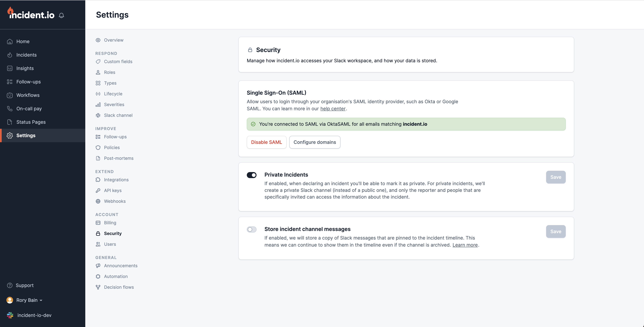Open the help center link
The image size is (644, 327).
(x=333, y=109)
